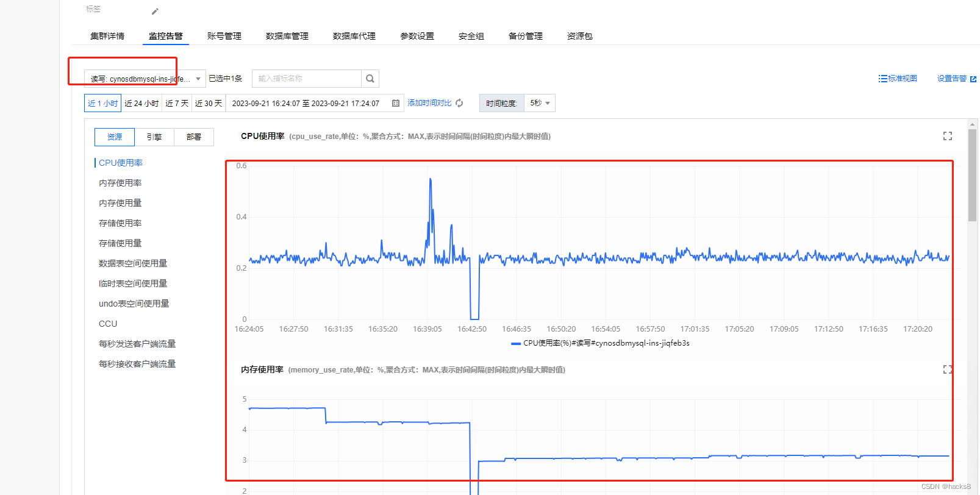
Task: Select the 近 7 天 time range
Action: pos(177,104)
